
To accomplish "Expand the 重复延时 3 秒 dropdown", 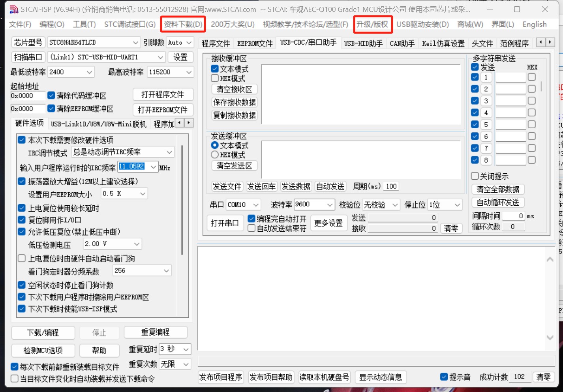I will click(186, 349).
